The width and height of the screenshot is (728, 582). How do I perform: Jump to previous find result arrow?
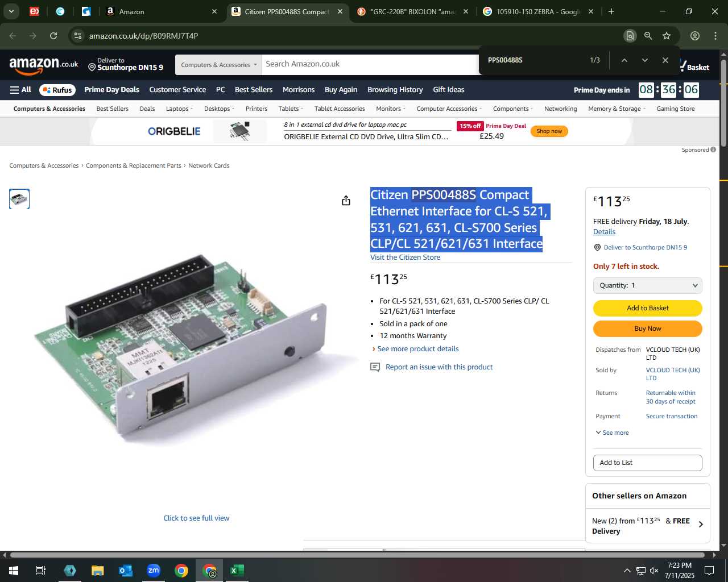(624, 60)
